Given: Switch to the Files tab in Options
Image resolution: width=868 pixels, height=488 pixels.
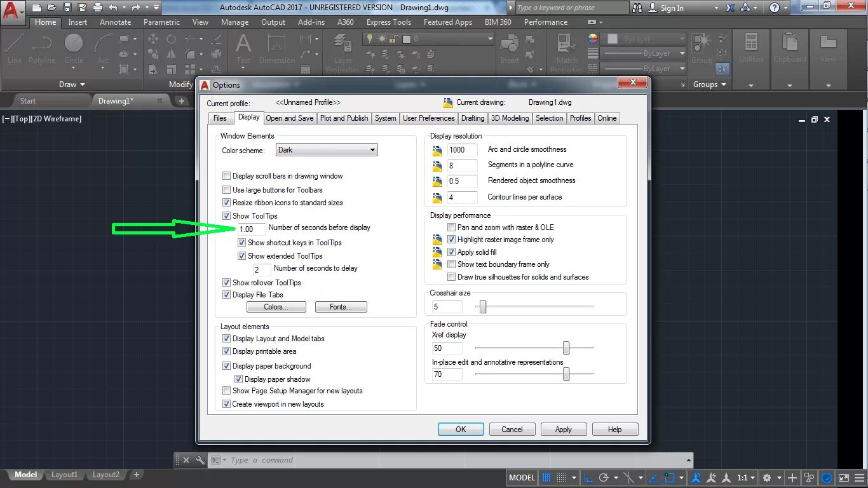Looking at the screenshot, I should (x=220, y=118).
